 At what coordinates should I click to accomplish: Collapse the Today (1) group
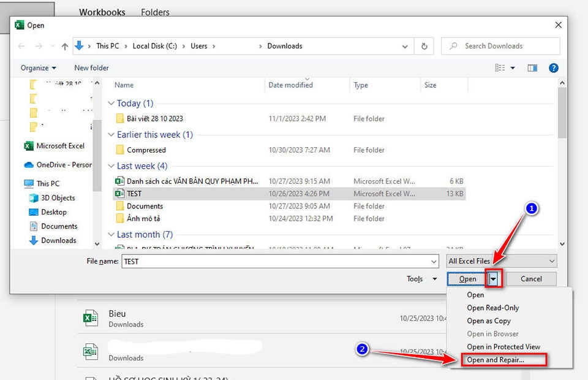pos(111,103)
